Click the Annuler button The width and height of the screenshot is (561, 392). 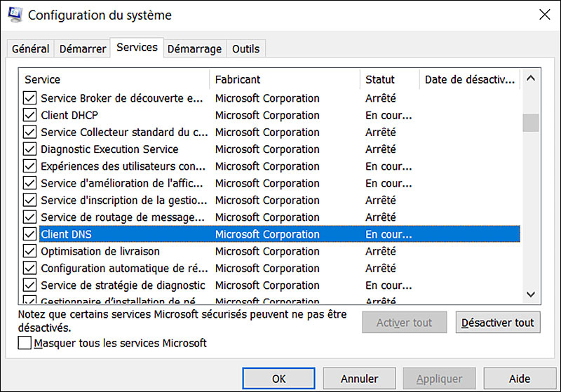click(x=359, y=379)
